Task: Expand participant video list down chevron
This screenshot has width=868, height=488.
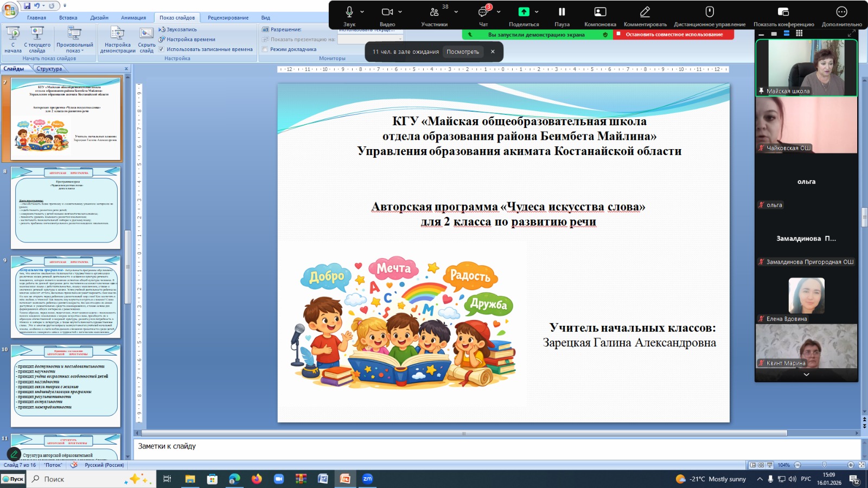Action: point(806,375)
